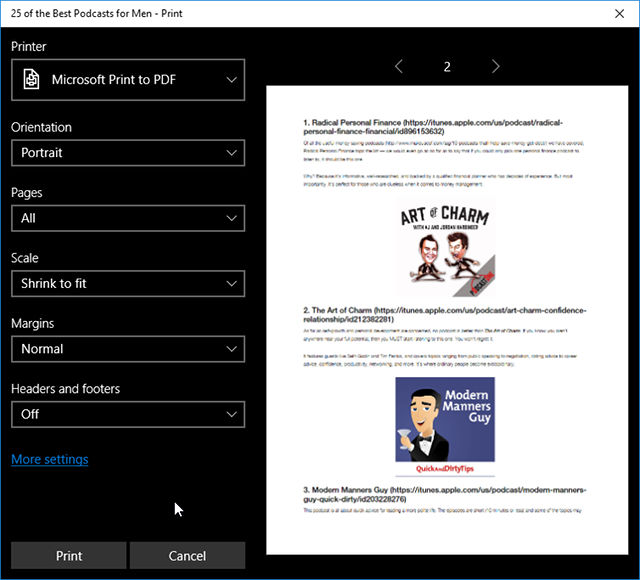Open the Microsoft Print to PDF printer dropdown
The image size is (640, 580).
(128, 79)
